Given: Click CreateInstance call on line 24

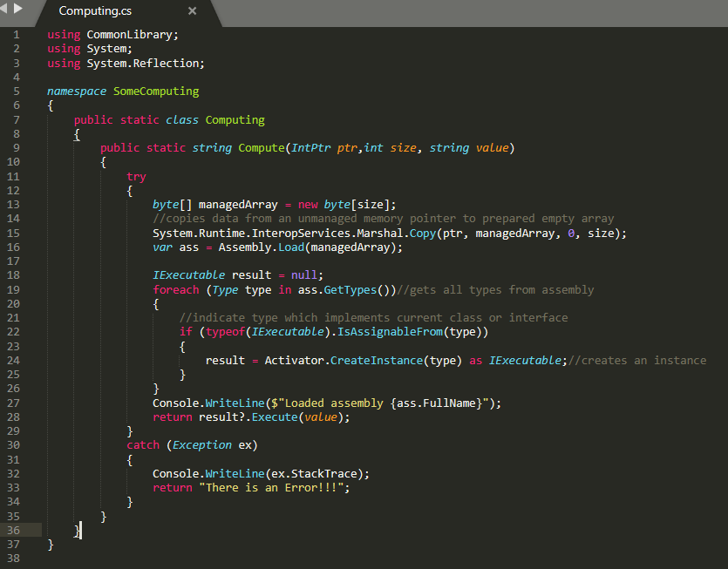Looking at the screenshot, I should [377, 361].
